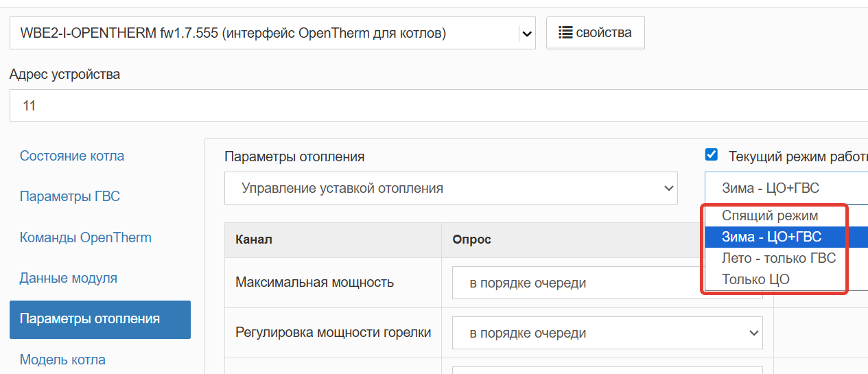Screen dimensions: 868x374
Task: Click the Канал column header
Action: click(x=254, y=239)
